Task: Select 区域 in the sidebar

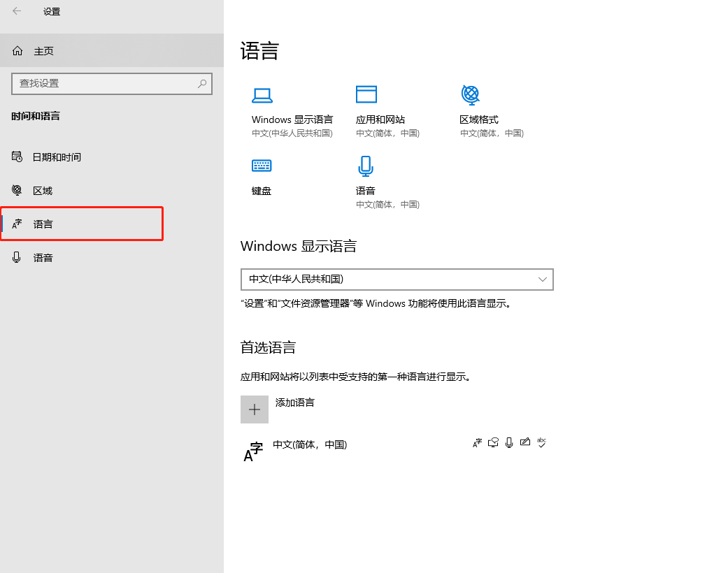Action: click(x=43, y=191)
